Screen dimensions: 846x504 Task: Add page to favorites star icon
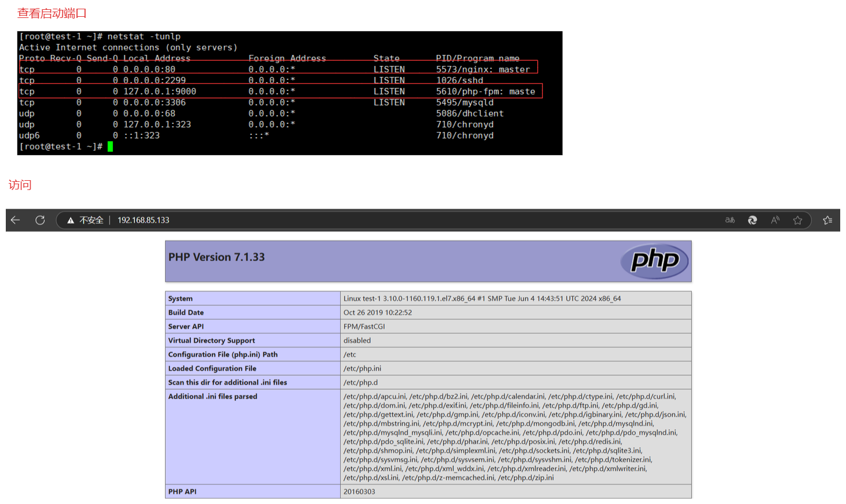pos(798,220)
